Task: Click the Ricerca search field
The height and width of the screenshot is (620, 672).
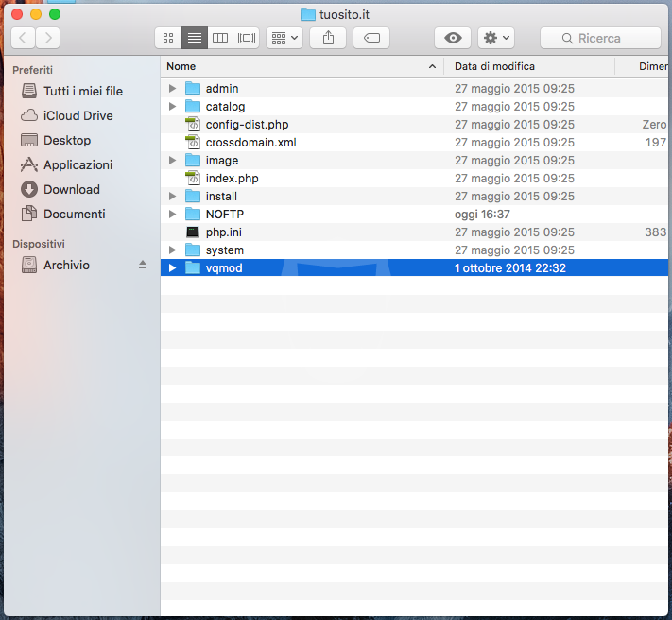Action: point(600,38)
